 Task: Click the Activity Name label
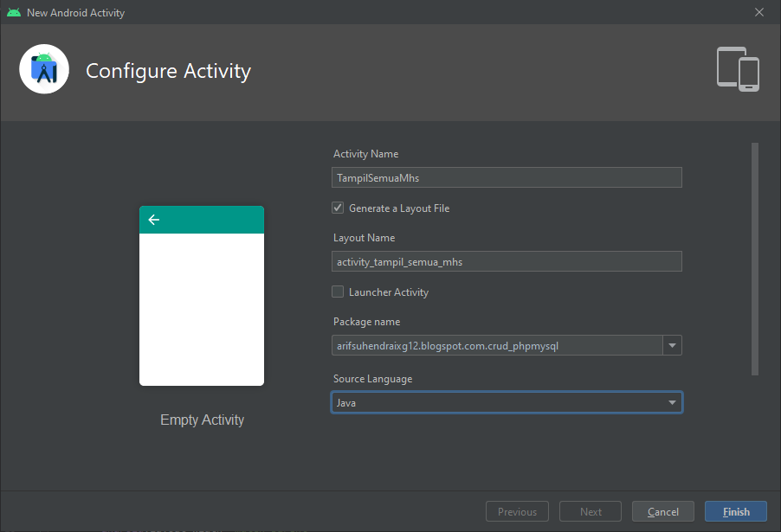pos(365,154)
